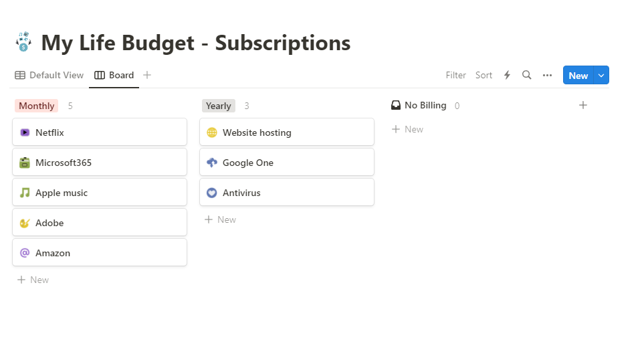Screen dimensions: 644x364
Task: Click the plus icon to add a view
Action: (147, 75)
